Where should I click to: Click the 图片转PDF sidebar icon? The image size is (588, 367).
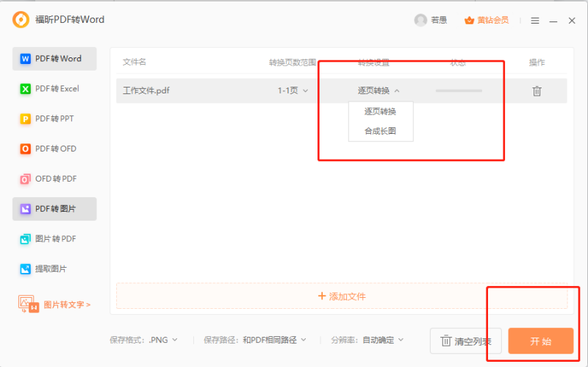coord(26,239)
